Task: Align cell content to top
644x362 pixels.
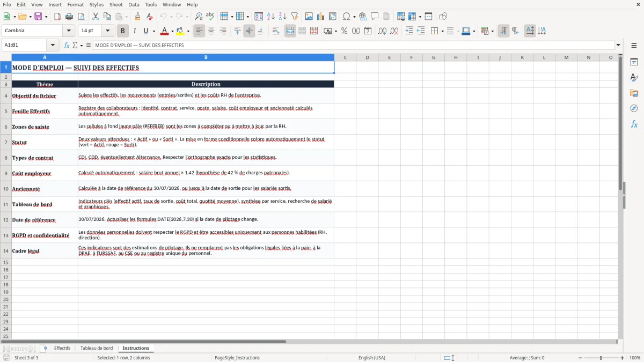Action: pyautogui.click(x=237, y=31)
